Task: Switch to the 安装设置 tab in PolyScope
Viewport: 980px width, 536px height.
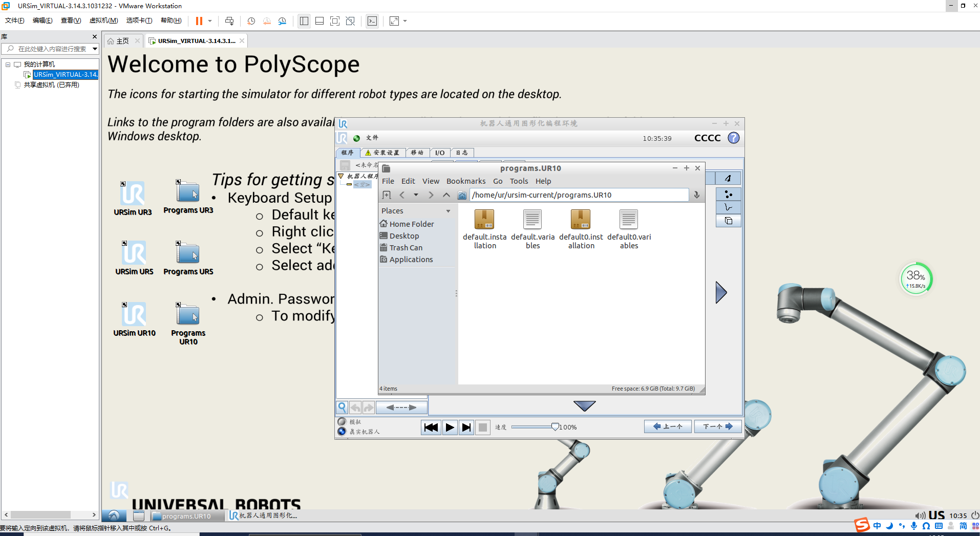Action: 382,153
